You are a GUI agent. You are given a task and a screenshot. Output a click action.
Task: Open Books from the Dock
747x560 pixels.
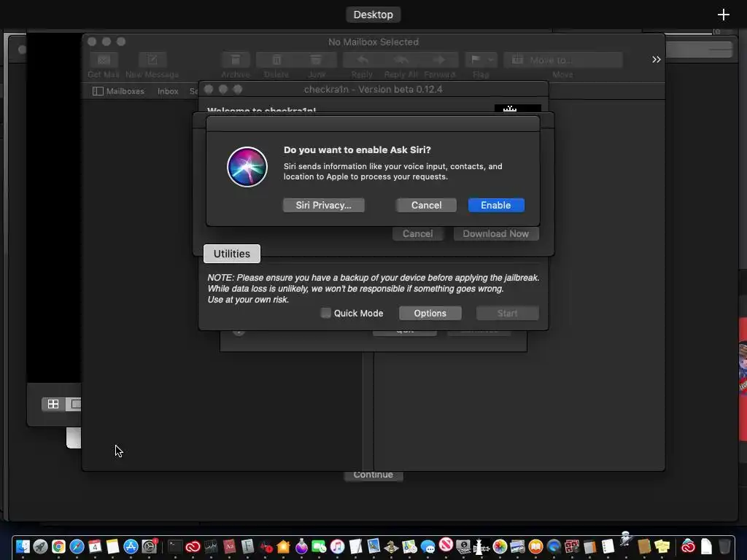point(536,546)
